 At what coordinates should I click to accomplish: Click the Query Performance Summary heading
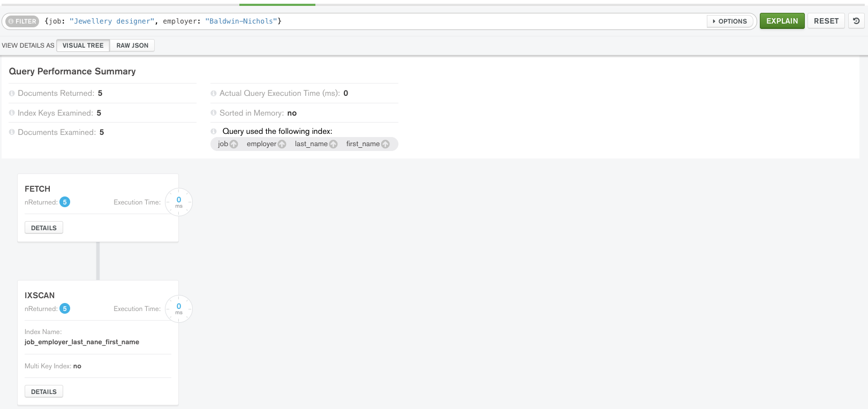(72, 71)
